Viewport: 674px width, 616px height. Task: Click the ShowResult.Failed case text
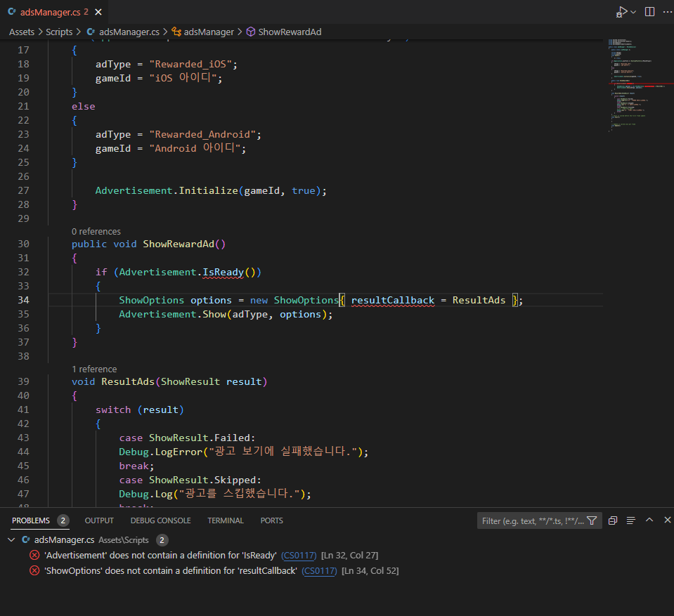click(x=200, y=438)
